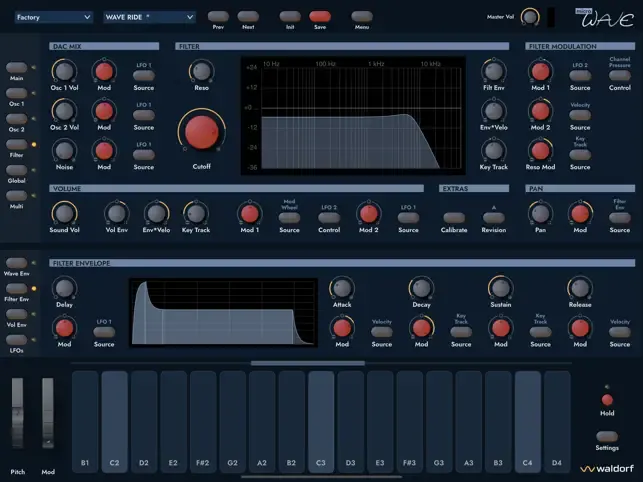The height and width of the screenshot is (482, 643).
Task: Click the Mod 1 knob in Volume section
Action: [249, 214]
